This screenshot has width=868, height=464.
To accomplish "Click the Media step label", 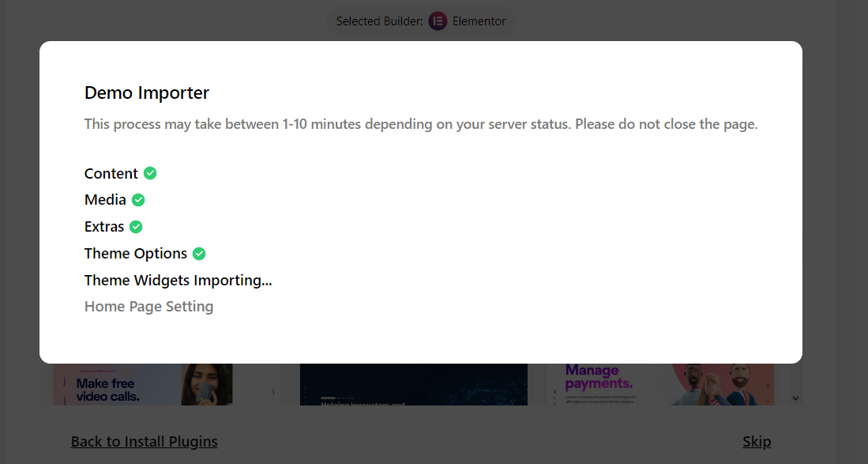I will 105,200.
